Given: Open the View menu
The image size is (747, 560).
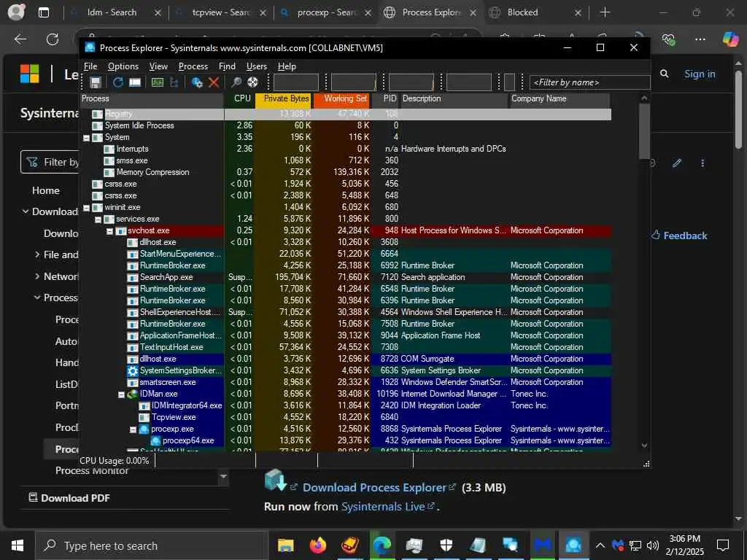Looking at the screenshot, I should [158, 66].
